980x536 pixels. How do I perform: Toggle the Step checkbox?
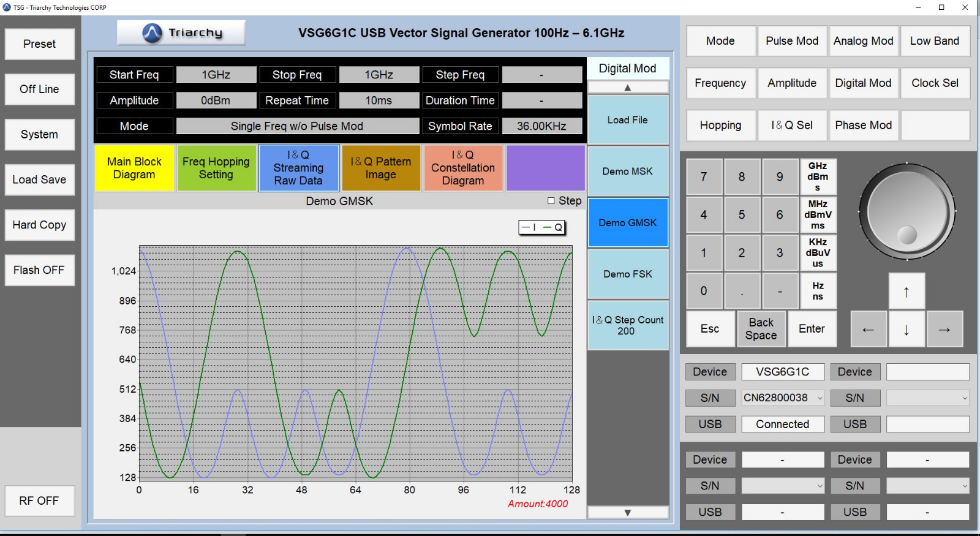(551, 201)
